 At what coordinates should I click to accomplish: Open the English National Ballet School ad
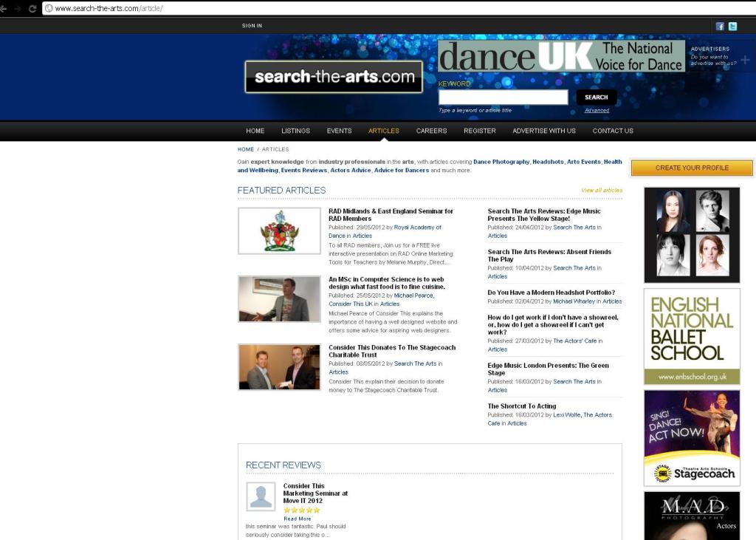(692, 336)
